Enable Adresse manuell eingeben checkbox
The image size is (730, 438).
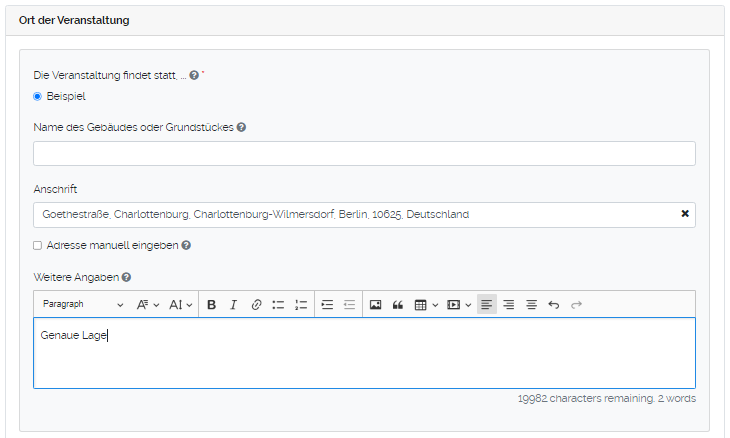[x=38, y=245]
